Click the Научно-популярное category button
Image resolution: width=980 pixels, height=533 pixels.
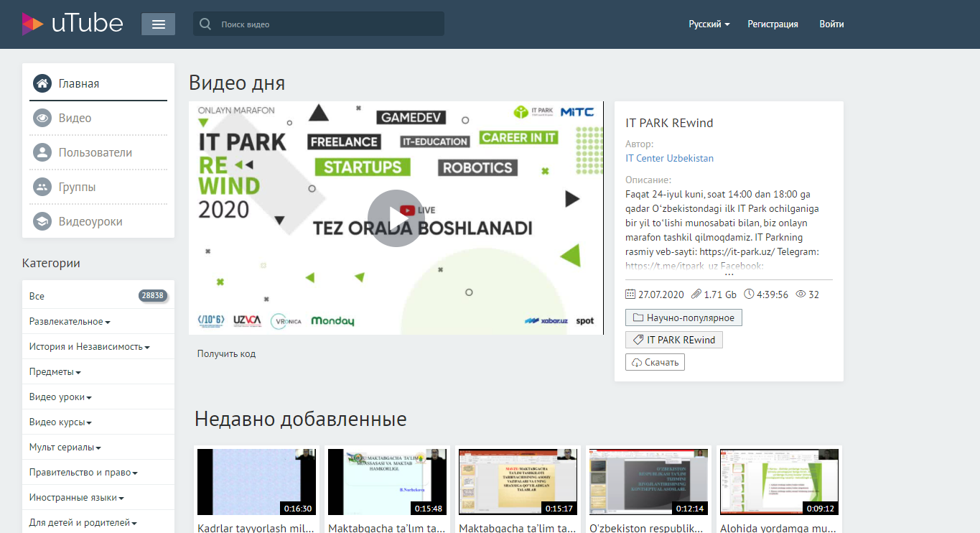[683, 318]
